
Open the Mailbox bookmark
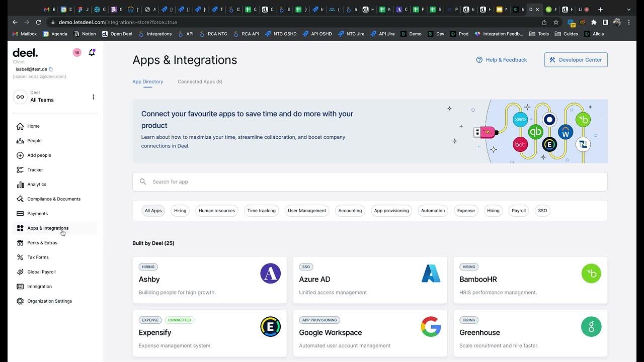tap(25, 34)
